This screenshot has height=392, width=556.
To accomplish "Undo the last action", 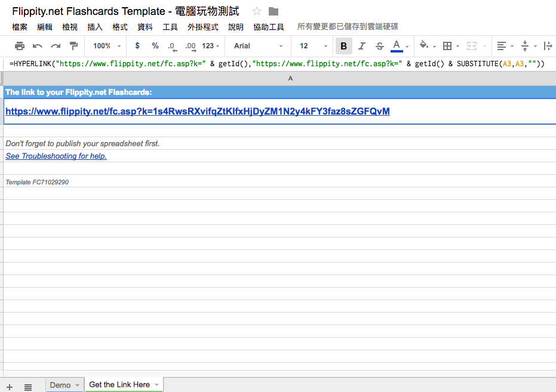I will coord(38,46).
